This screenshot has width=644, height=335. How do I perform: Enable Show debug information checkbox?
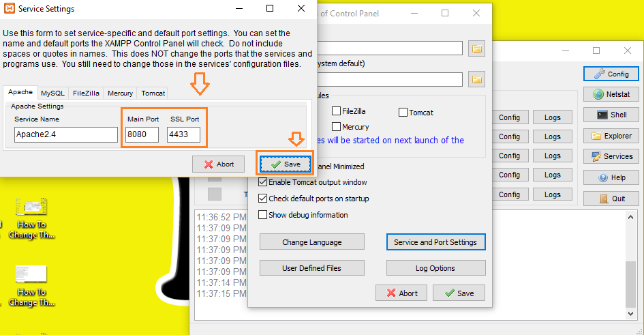point(263,214)
